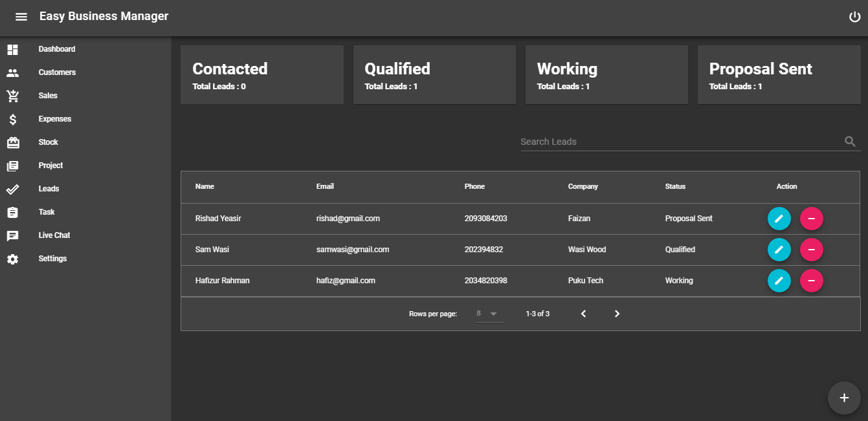Screen dimensions: 868x421
Task: Open Live Chat via its chat icon
Action: pyautogui.click(x=12, y=235)
